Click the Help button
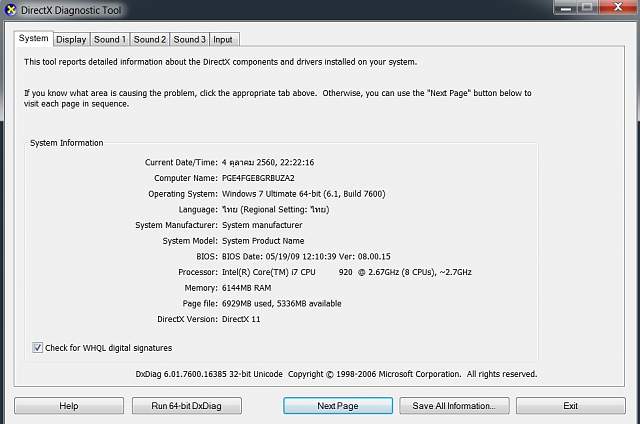The image size is (640, 424). point(69,406)
